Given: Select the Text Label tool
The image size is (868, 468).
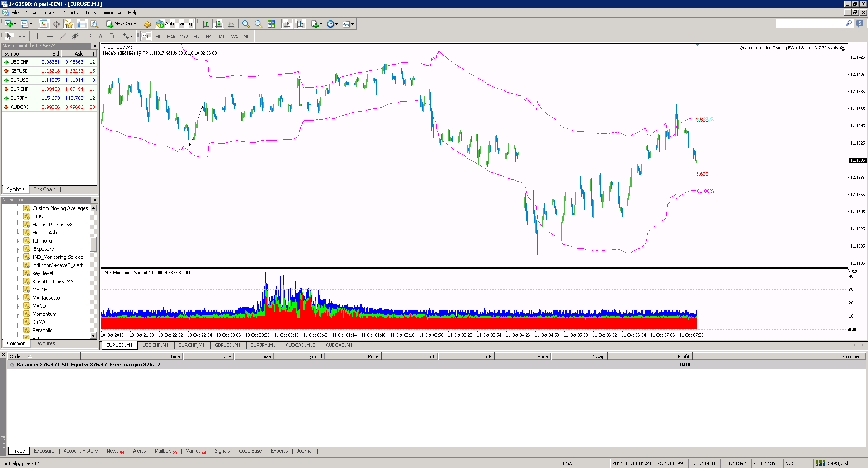Looking at the screenshot, I should click(113, 36).
